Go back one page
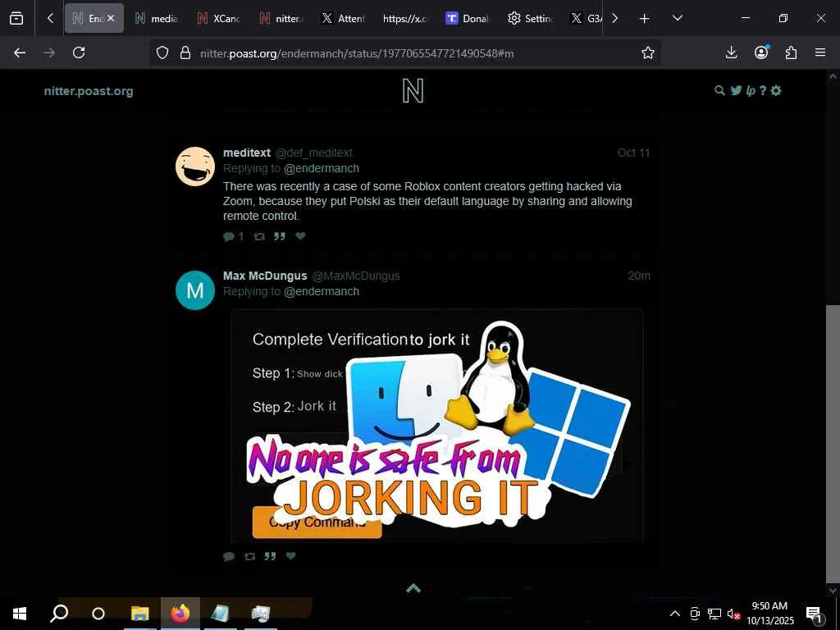Viewport: 840px width, 630px height. pos(20,52)
